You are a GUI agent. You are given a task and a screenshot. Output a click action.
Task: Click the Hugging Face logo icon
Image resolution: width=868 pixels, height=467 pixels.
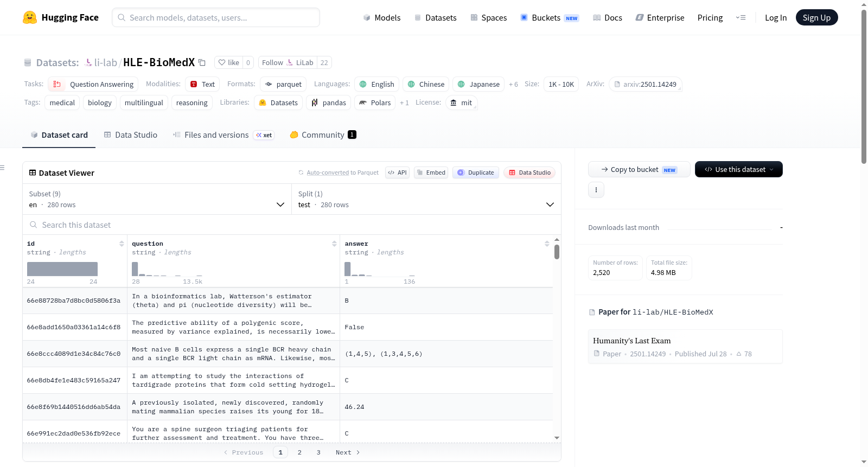tap(30, 17)
